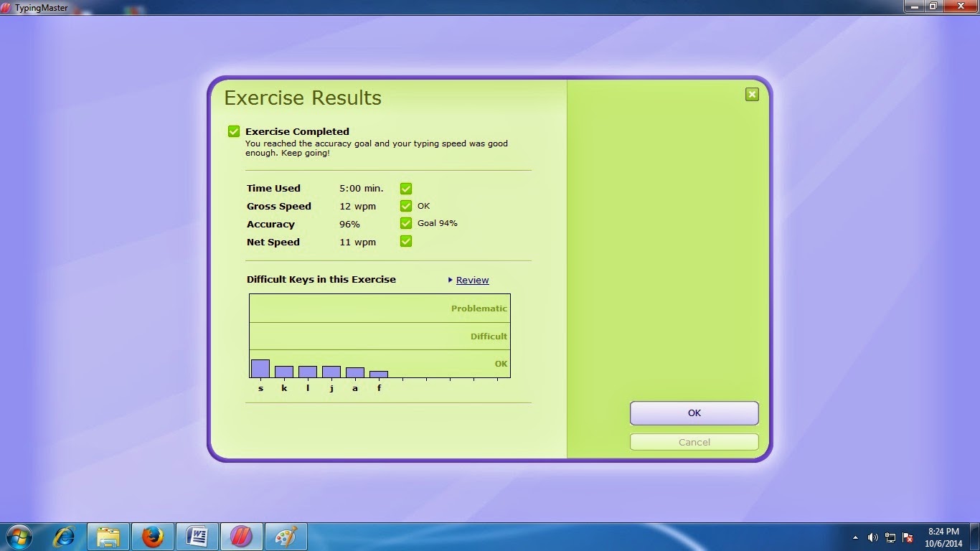
Task: Click the checkmark next to Net Speed
Action: tap(406, 241)
